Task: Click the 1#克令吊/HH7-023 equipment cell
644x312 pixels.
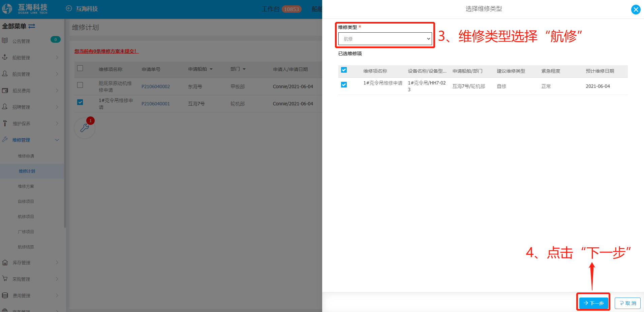Action: point(427,86)
